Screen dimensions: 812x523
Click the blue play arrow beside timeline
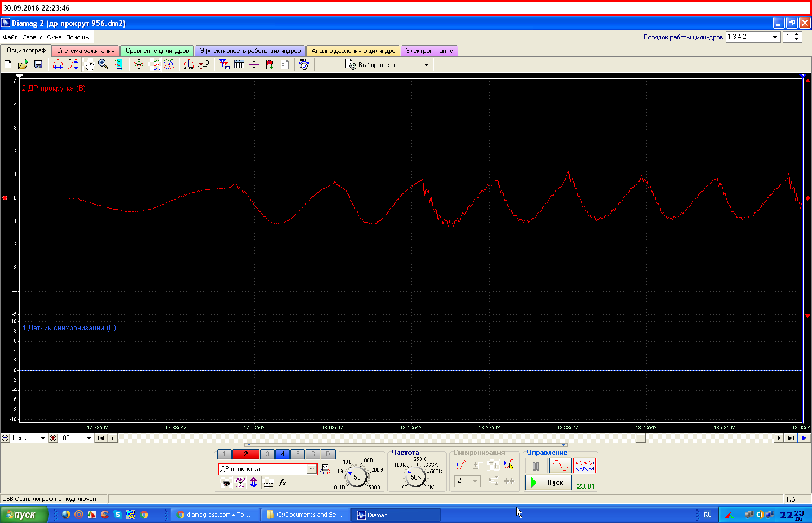tap(804, 438)
